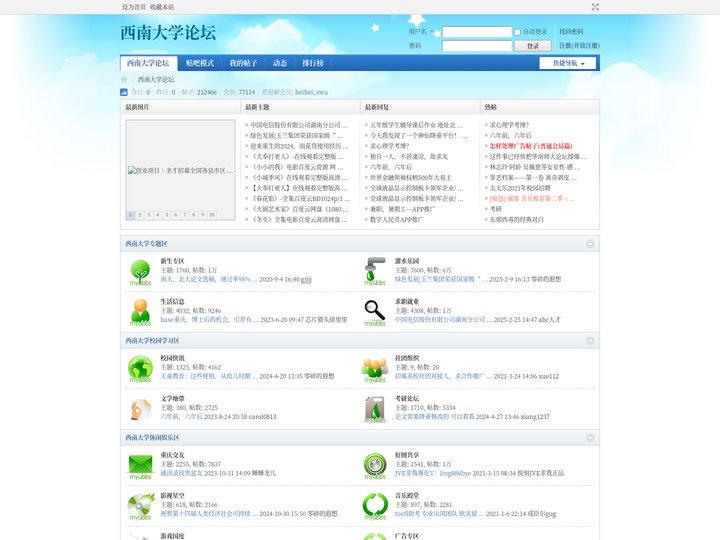Enable the 自动登录 checkbox

pos(517,32)
